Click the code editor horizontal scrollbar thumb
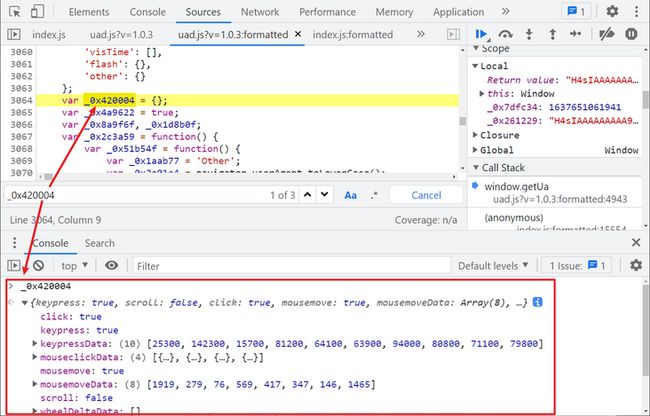This screenshot has height=416, width=650. point(49,177)
